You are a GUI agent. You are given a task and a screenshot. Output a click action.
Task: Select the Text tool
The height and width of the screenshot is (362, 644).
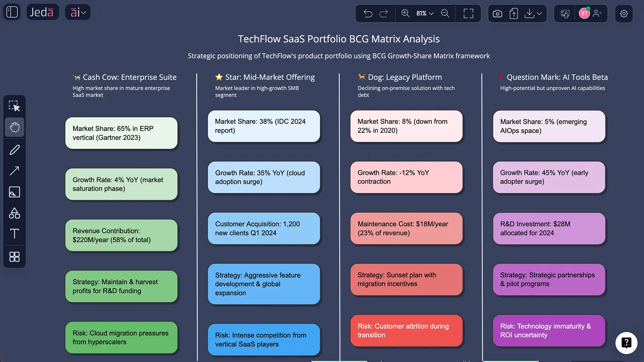(14, 234)
